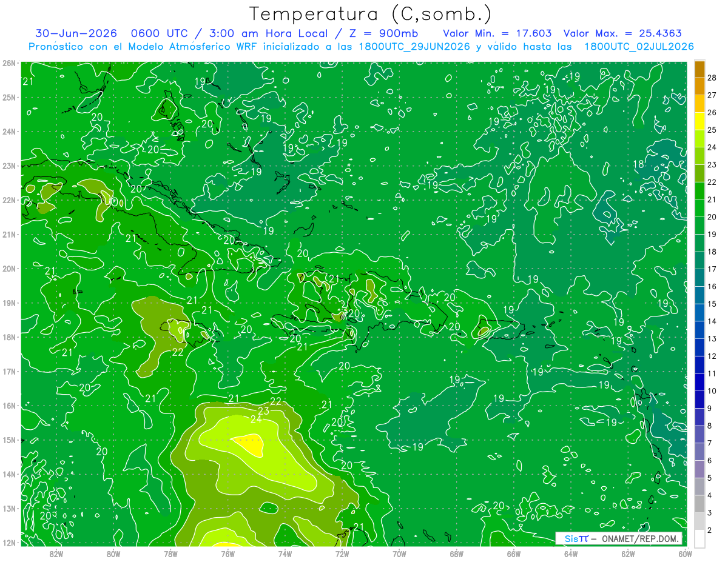Click the "78W" longitude axis label

[170, 553]
